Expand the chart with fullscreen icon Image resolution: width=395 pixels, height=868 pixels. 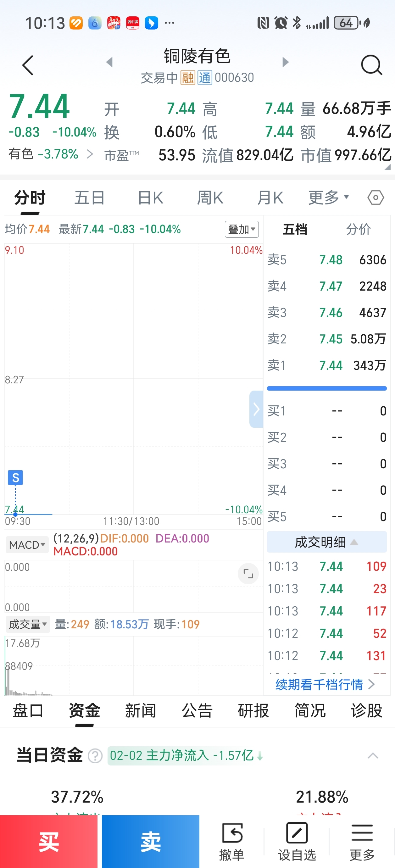(248, 574)
